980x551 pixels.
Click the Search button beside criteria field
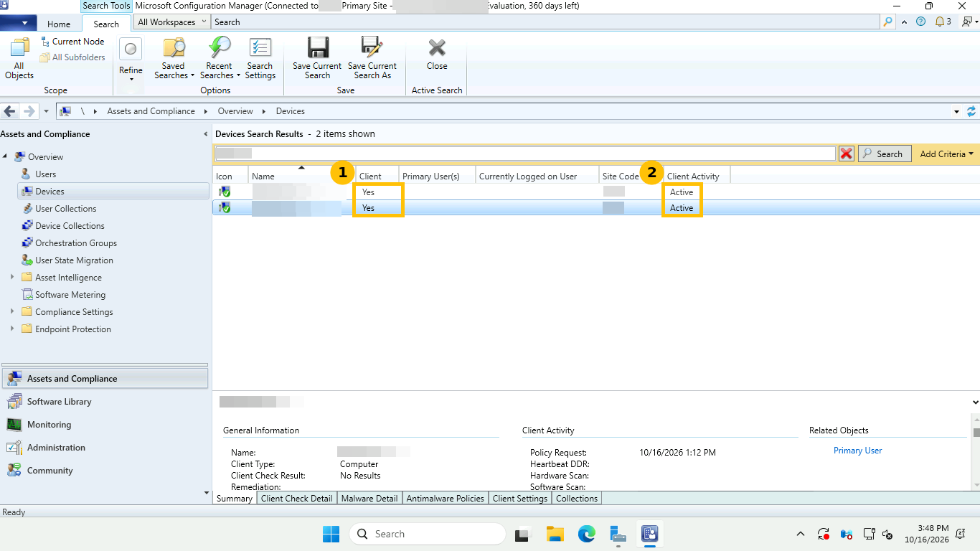point(885,154)
